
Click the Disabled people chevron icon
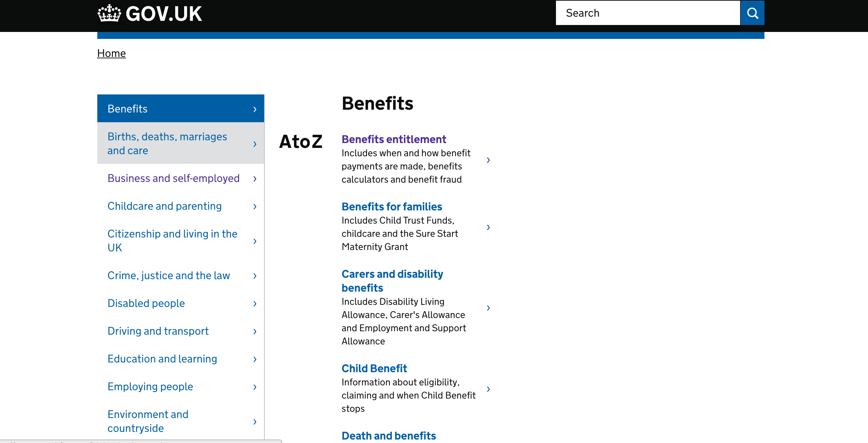point(255,303)
